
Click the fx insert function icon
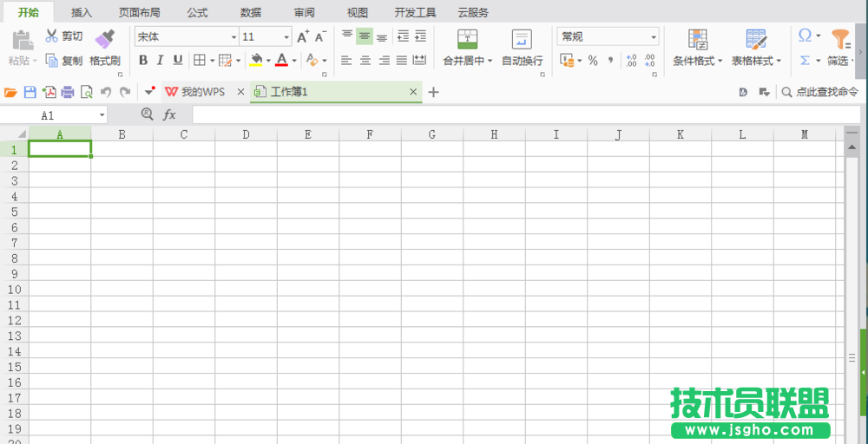point(169,114)
